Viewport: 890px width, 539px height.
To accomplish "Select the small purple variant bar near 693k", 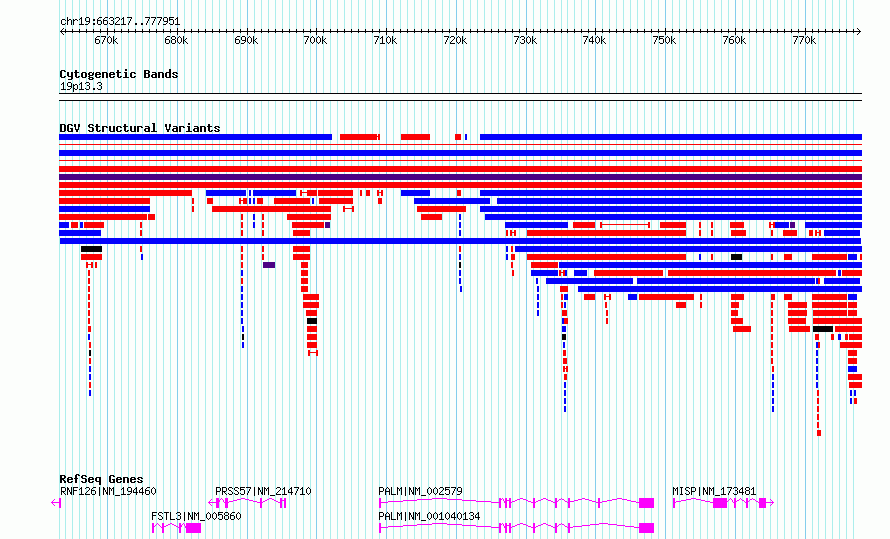I will coord(269,265).
